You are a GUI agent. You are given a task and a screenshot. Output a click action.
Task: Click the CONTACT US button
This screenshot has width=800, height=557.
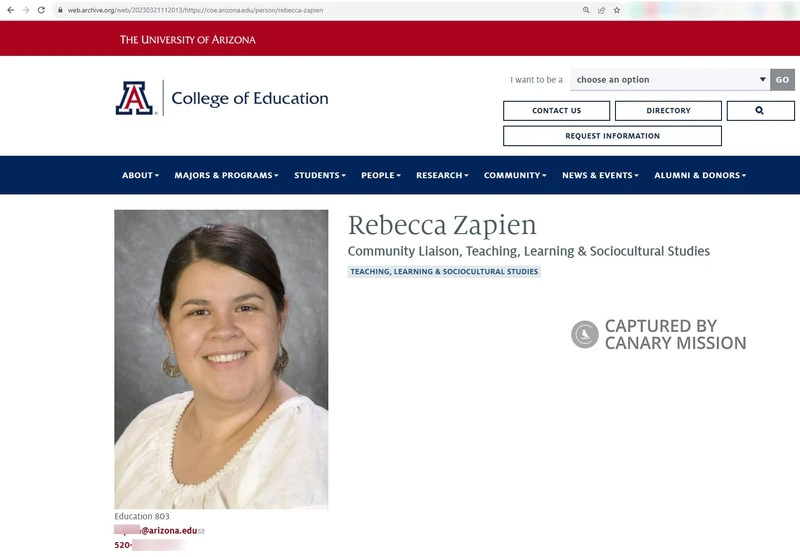pyautogui.click(x=556, y=111)
